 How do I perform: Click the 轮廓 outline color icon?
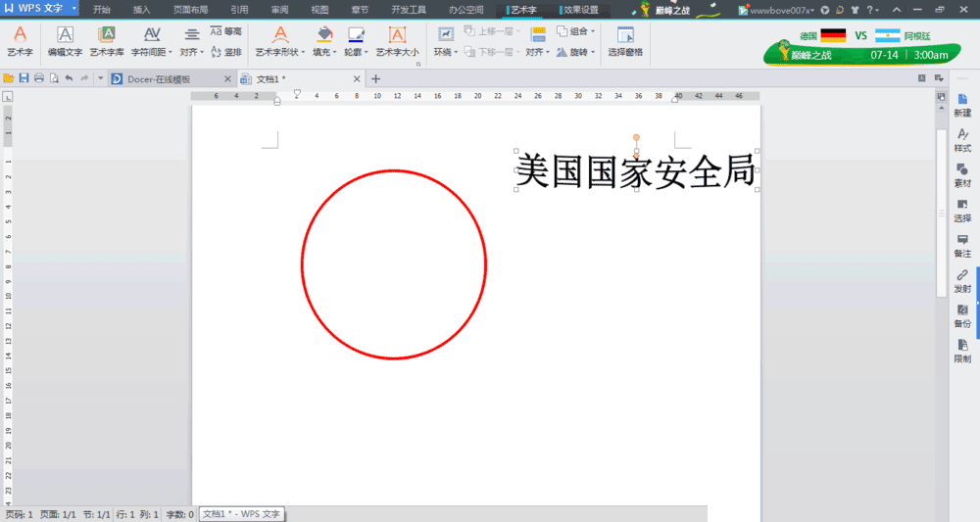click(x=356, y=34)
